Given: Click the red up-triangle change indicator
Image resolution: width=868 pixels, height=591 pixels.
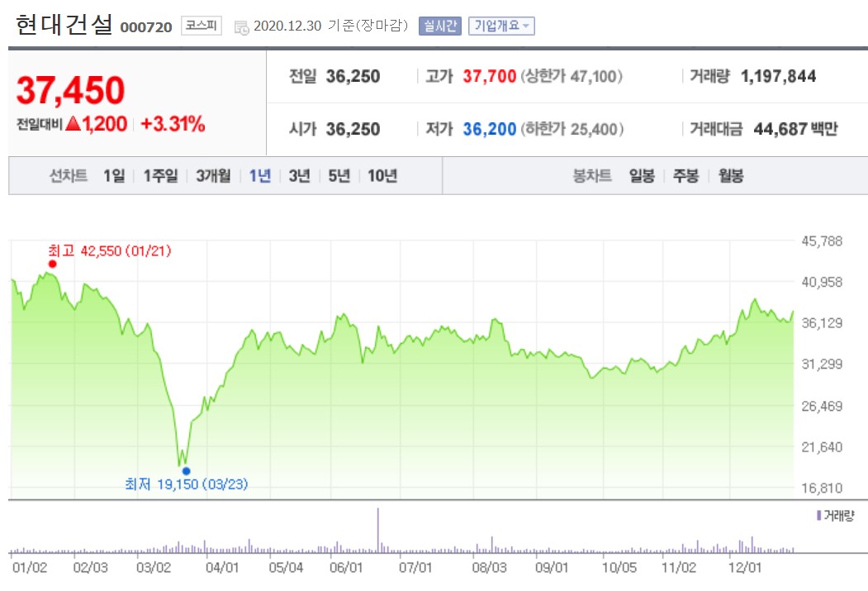Looking at the screenshot, I should coord(73,123).
